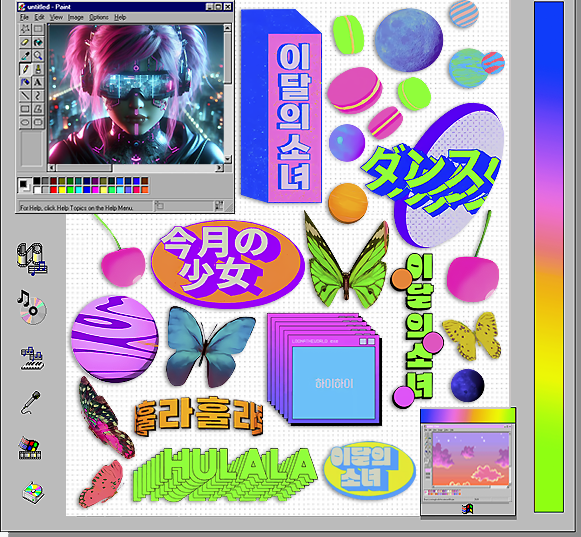
Task: Open the View menu
Action: (x=56, y=17)
